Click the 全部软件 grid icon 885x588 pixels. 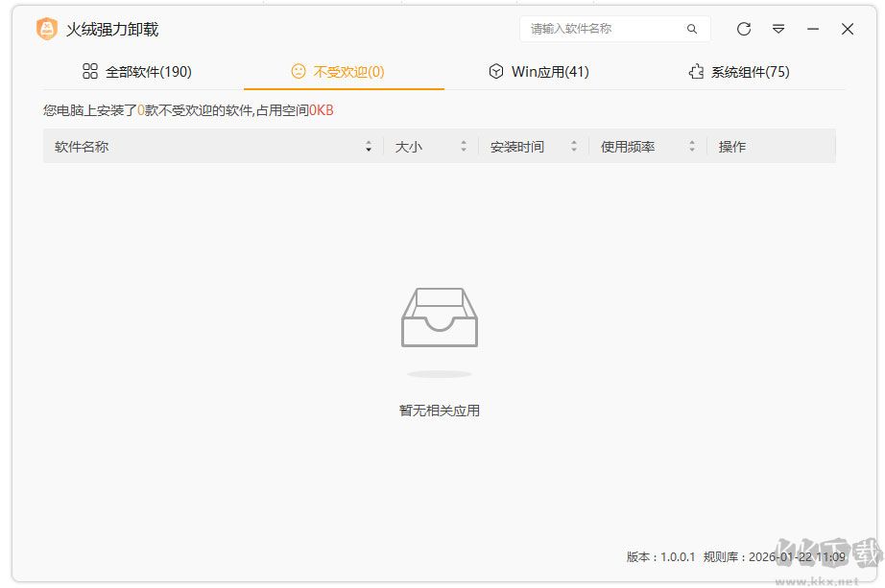pyautogui.click(x=90, y=71)
